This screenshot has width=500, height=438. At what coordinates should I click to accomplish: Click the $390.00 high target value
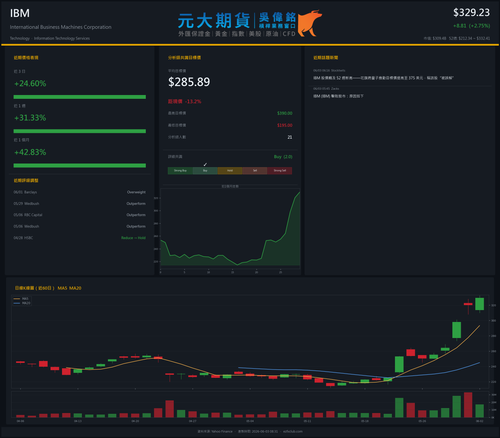tap(285, 113)
